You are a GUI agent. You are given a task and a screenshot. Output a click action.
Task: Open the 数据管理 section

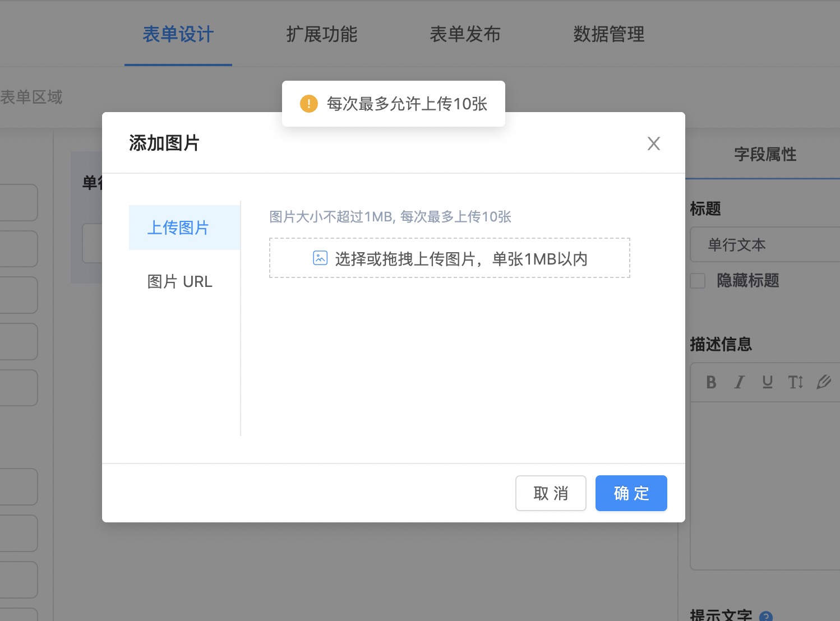[x=608, y=34]
